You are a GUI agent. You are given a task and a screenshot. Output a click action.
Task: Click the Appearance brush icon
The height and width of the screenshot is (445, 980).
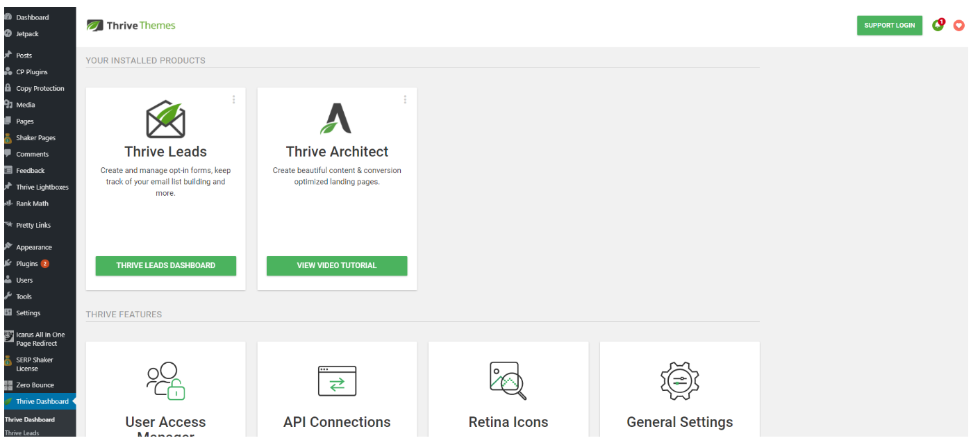coord(8,247)
